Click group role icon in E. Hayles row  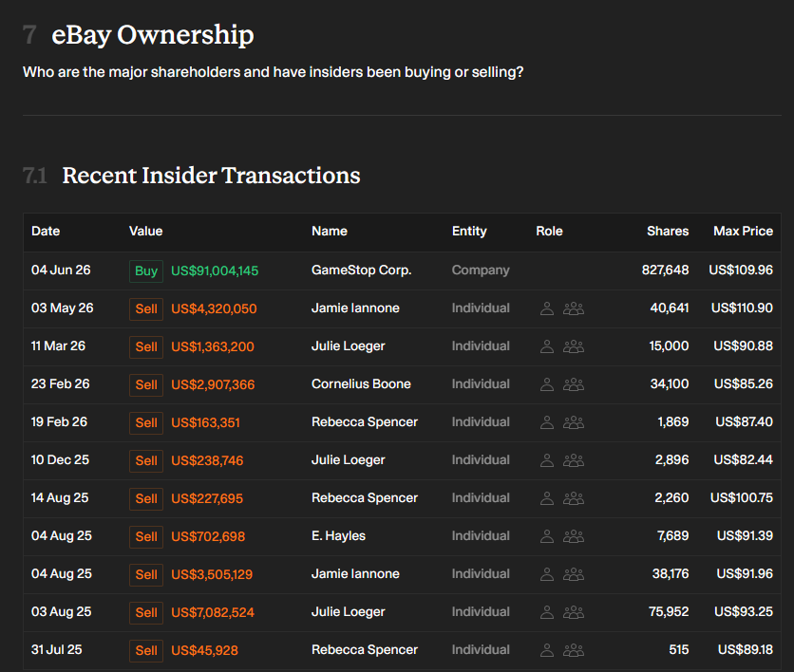click(574, 536)
